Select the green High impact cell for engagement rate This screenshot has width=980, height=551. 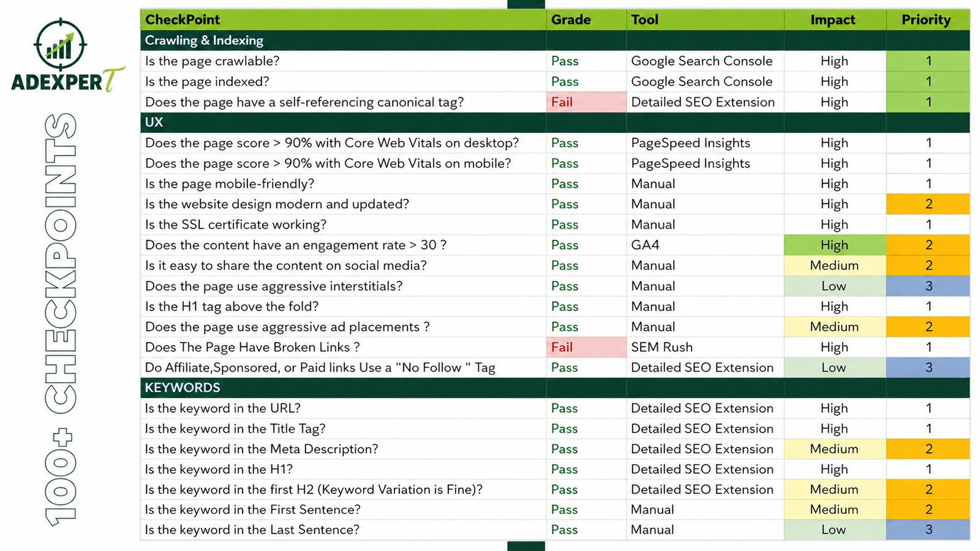(835, 245)
